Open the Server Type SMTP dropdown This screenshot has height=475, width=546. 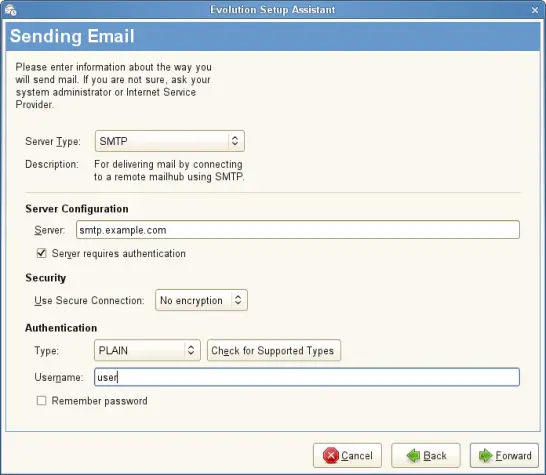pos(170,141)
